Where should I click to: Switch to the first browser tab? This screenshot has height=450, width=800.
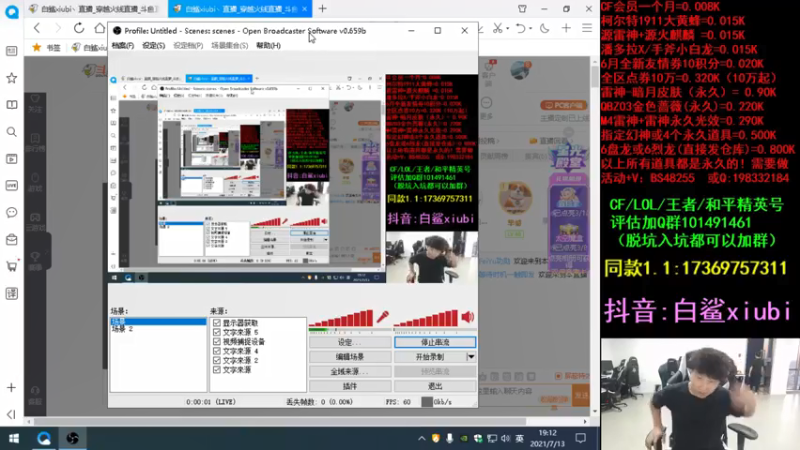(x=96, y=9)
